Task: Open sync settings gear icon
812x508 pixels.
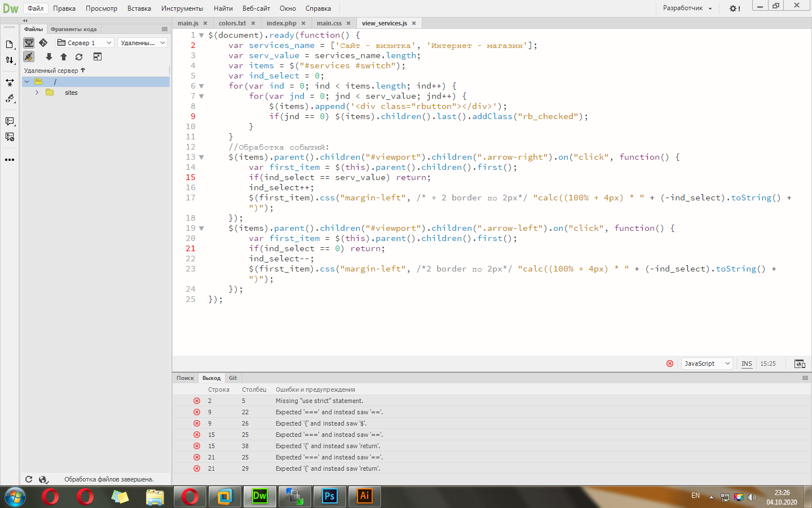Action: click(x=734, y=8)
